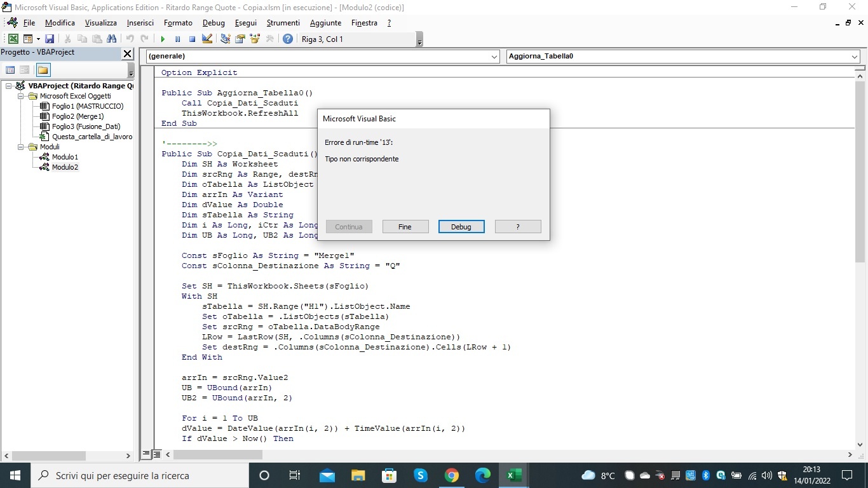868x488 pixels.
Task: Collapse the Moduli folder node
Action: (x=21, y=147)
